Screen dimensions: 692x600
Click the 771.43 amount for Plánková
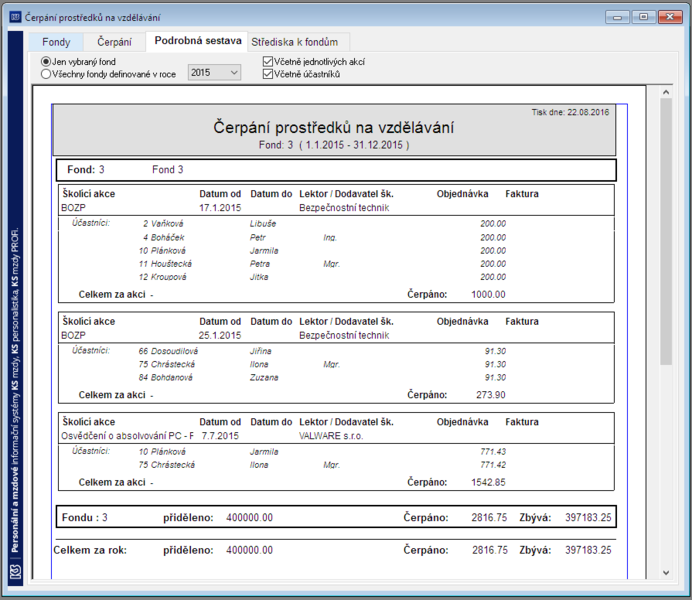[493, 452]
